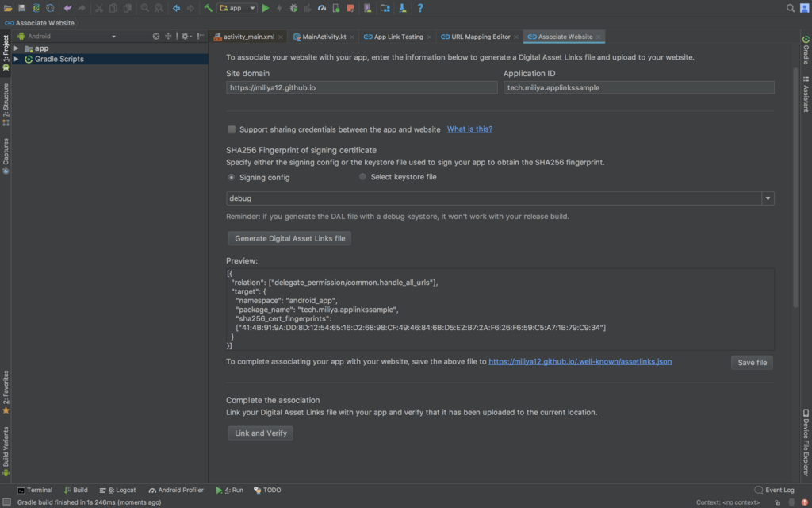Open the App Link Testing tab
This screenshot has width=812, height=508.
(x=397, y=37)
